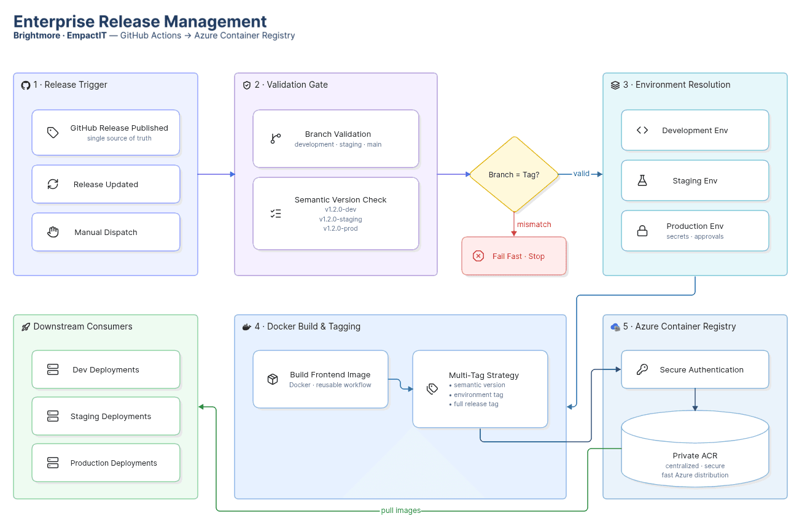This screenshot has width=802, height=532.
Task: Click the 'Semantic Version Check' label
Action: coord(341,200)
